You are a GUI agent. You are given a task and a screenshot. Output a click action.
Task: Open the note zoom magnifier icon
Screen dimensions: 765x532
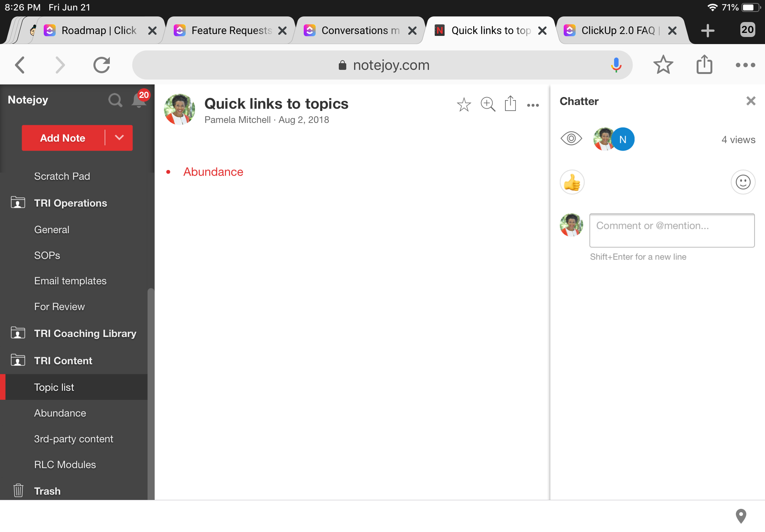click(x=488, y=105)
